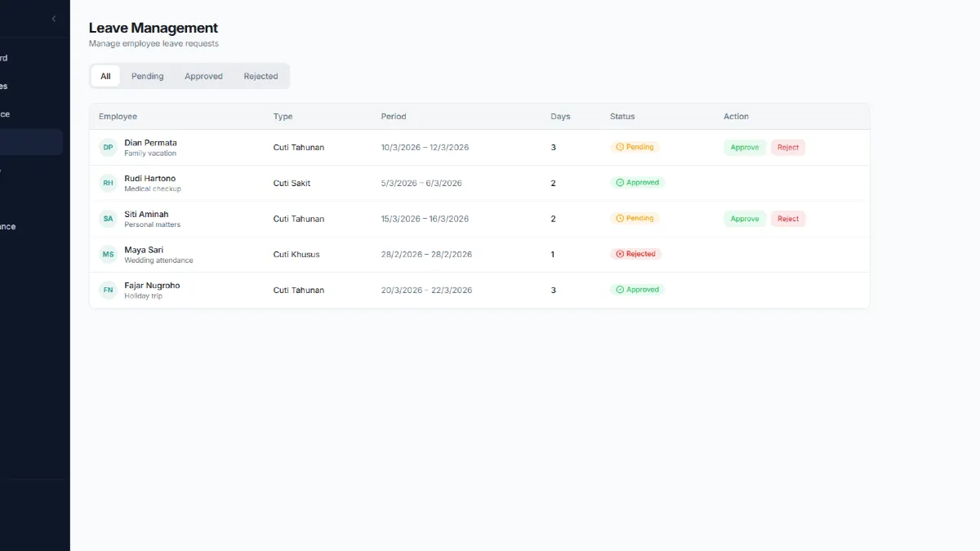Click the period 15/3/2026 – 16/3/2026

point(425,219)
